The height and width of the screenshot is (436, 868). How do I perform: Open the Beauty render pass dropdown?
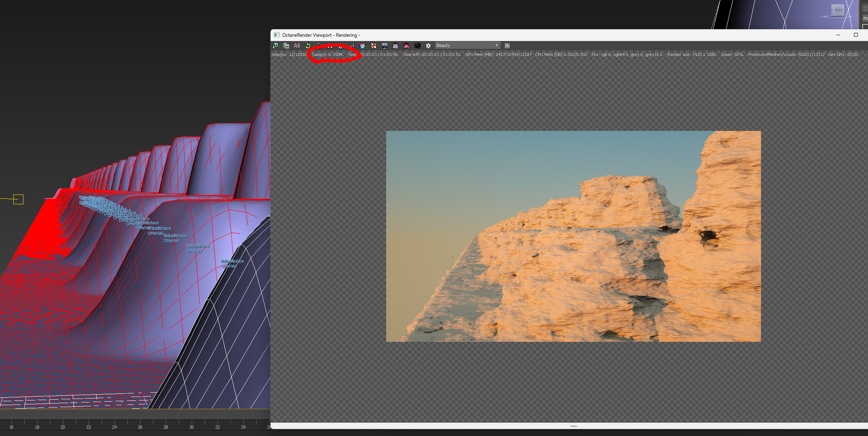[465, 46]
